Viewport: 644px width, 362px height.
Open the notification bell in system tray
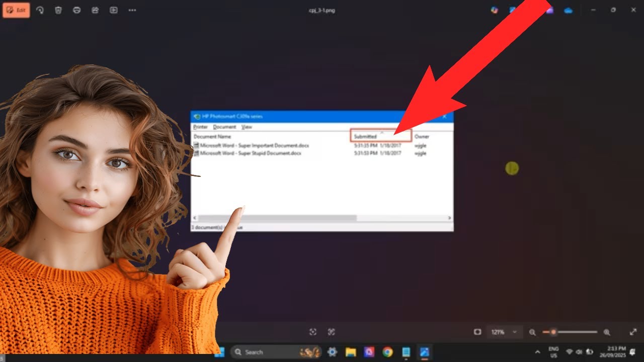pos(632,352)
